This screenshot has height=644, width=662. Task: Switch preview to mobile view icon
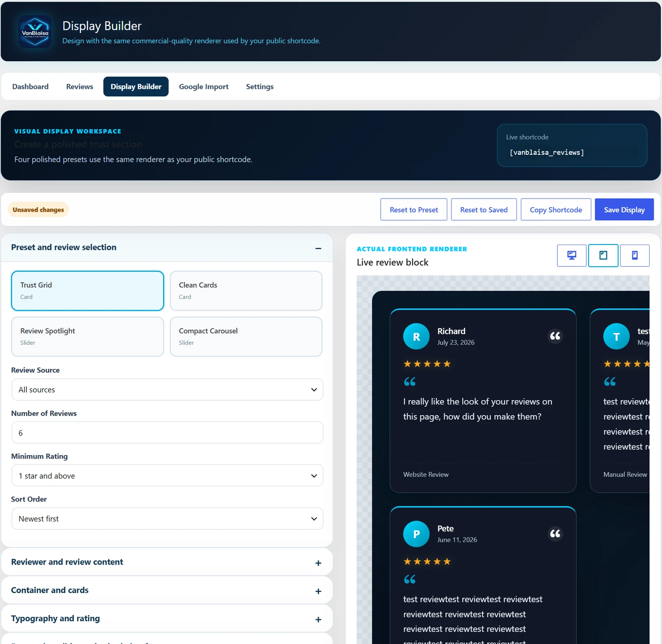pos(635,255)
